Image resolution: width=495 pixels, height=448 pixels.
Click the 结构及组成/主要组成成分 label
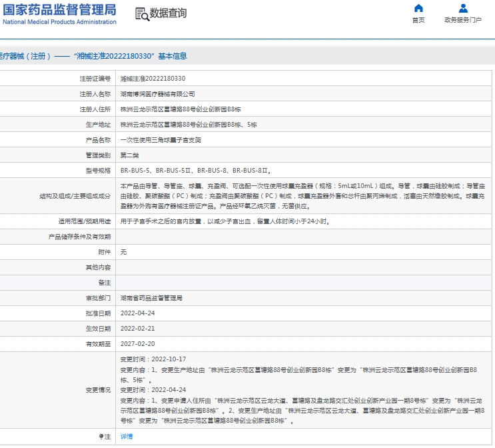click(x=75, y=196)
